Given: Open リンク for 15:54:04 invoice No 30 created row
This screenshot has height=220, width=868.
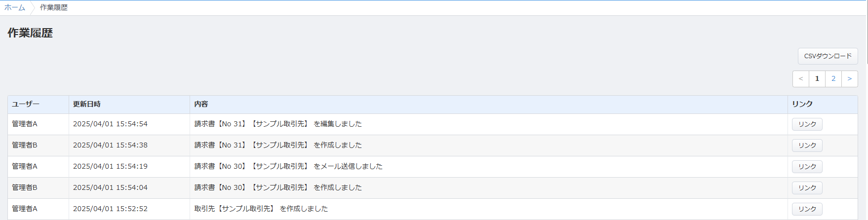Looking at the screenshot, I should tap(807, 188).
